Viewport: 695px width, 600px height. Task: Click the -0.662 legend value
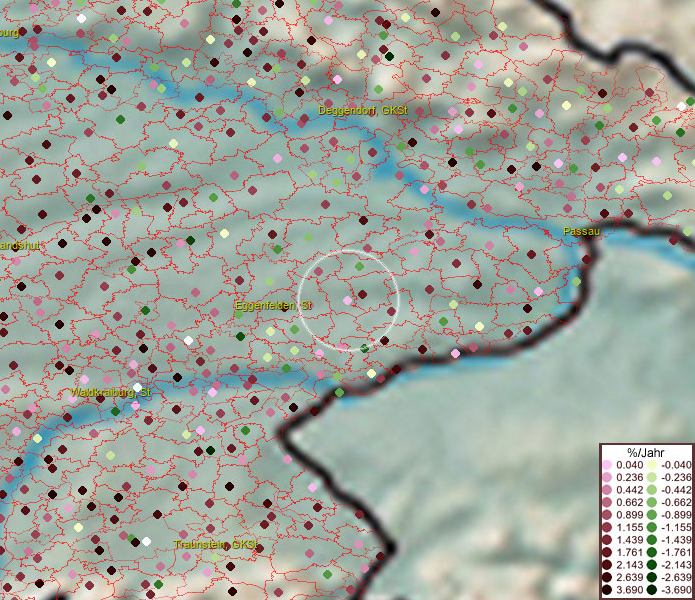coord(676,503)
